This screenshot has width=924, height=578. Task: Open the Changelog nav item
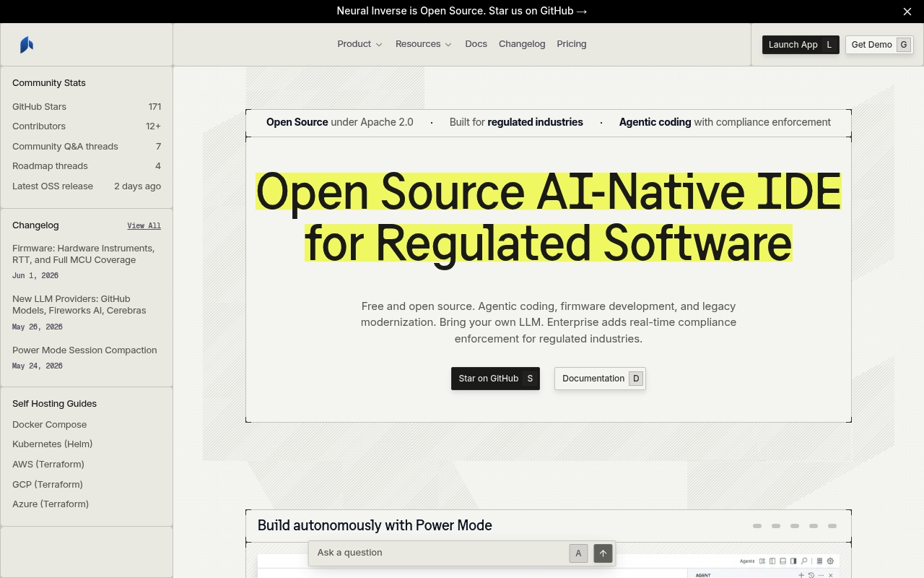(x=522, y=44)
